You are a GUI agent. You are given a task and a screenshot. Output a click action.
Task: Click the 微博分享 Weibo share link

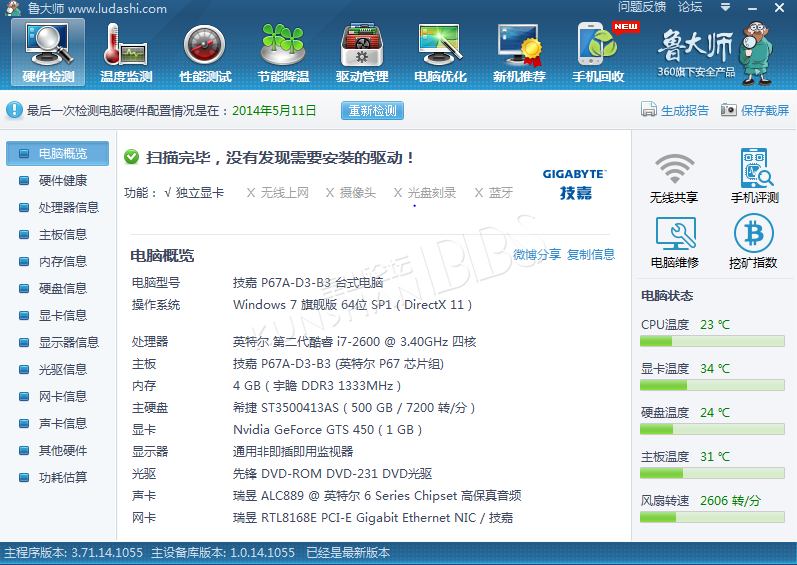(537, 255)
